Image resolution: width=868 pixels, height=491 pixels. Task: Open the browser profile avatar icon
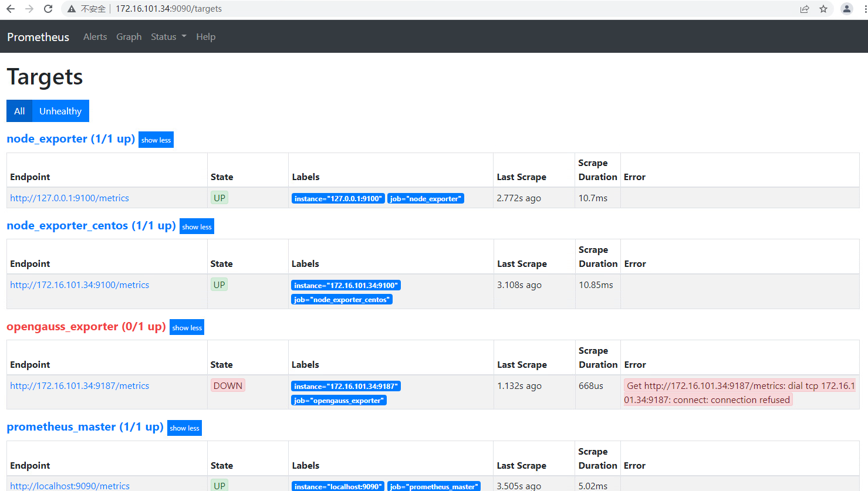[847, 9]
